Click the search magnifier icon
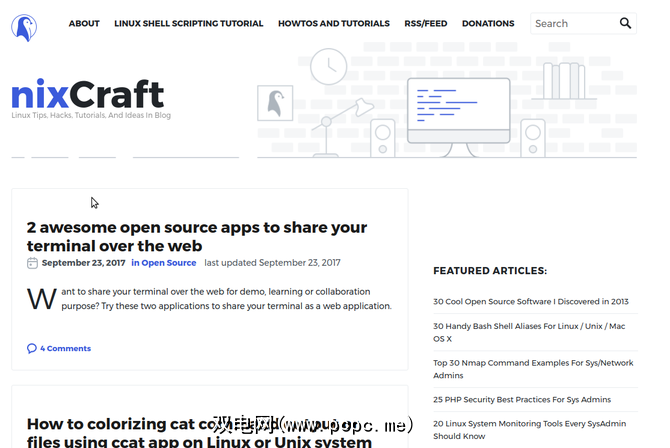Image resolution: width=670 pixels, height=448 pixels. 625,23
